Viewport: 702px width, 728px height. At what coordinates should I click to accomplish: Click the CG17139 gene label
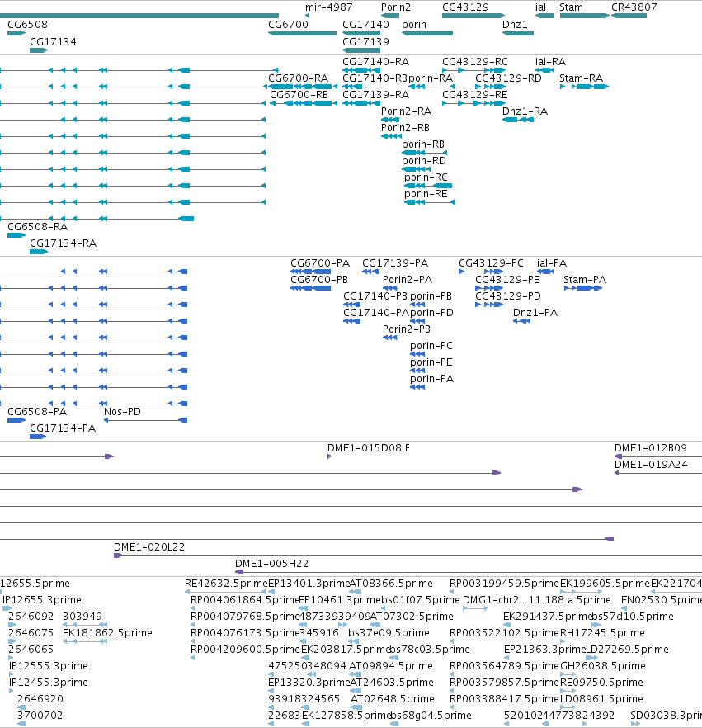coord(365,42)
